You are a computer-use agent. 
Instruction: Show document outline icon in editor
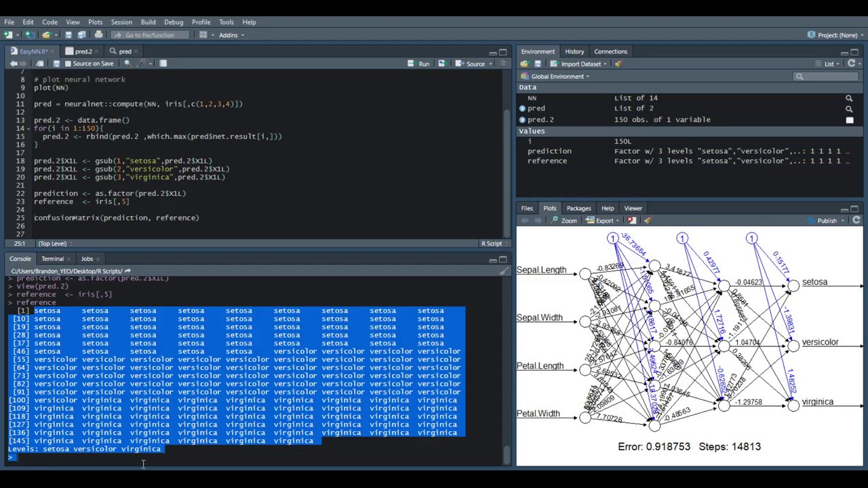(502, 64)
